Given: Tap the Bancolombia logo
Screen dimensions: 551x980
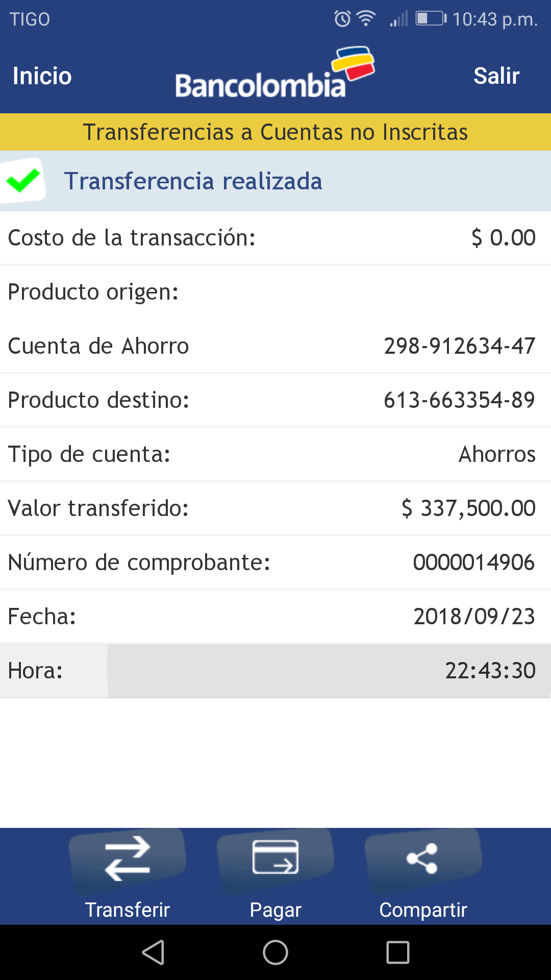Looking at the screenshot, I should (274, 74).
